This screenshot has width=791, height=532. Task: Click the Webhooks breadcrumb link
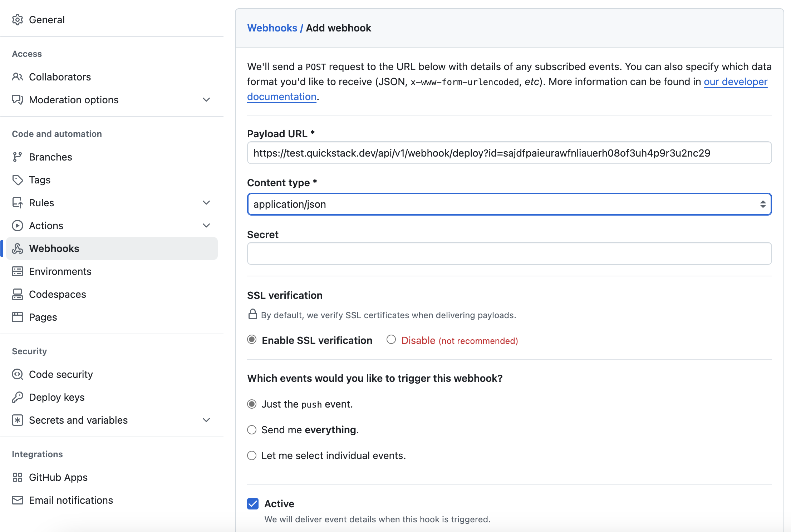(x=272, y=28)
